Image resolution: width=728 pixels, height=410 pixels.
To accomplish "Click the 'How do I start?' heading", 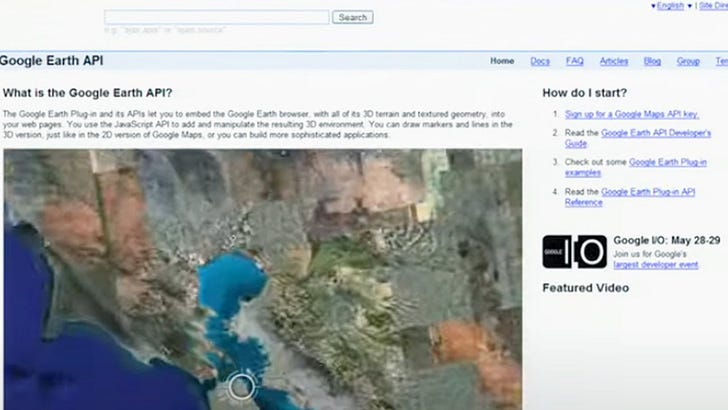I will [585, 93].
